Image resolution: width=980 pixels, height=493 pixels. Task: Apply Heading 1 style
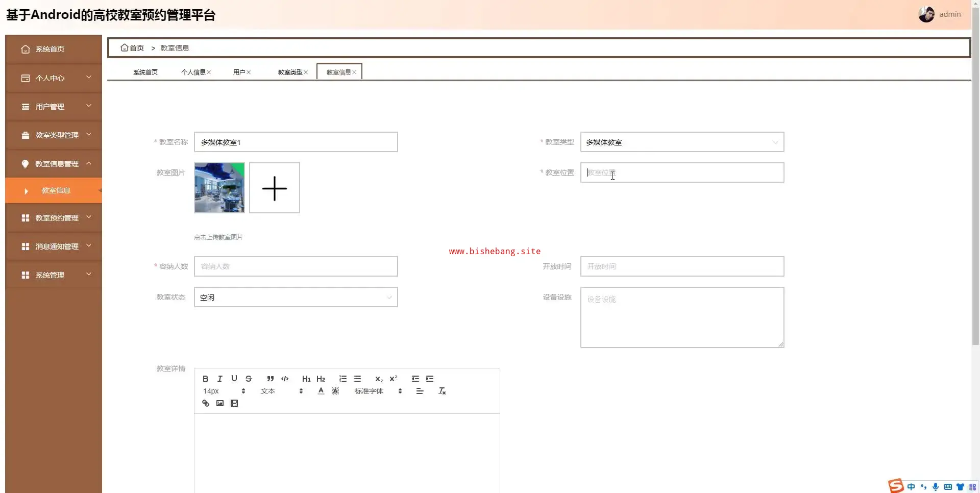[x=306, y=379]
